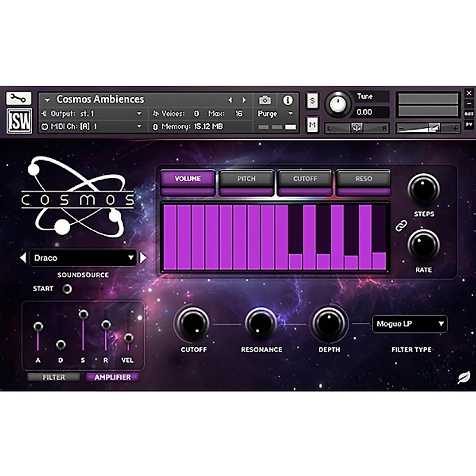Viewport: 476px width, 476px height.
Task: Open instrument edit mode with wrench icon
Action: coord(18,98)
